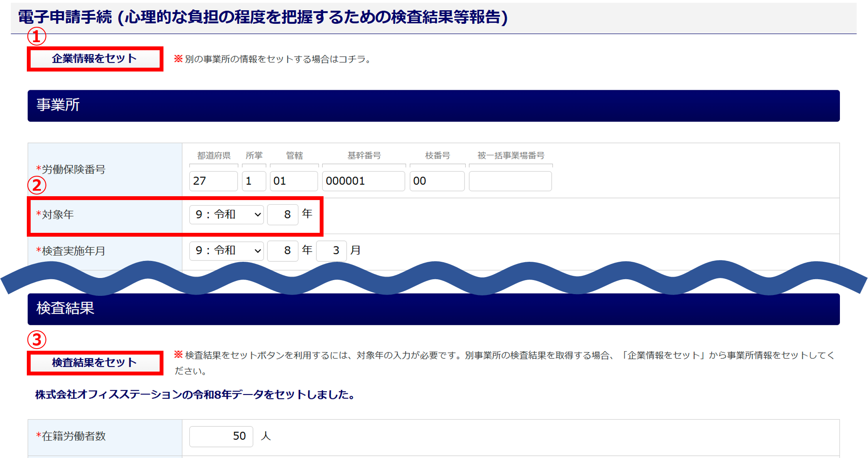Click into the 管轄 field showing 01
The height and width of the screenshot is (458, 868).
tap(293, 181)
